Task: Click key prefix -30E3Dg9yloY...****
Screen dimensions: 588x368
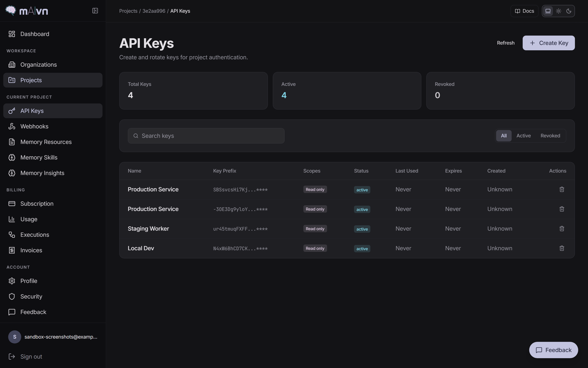Action: tap(240, 209)
